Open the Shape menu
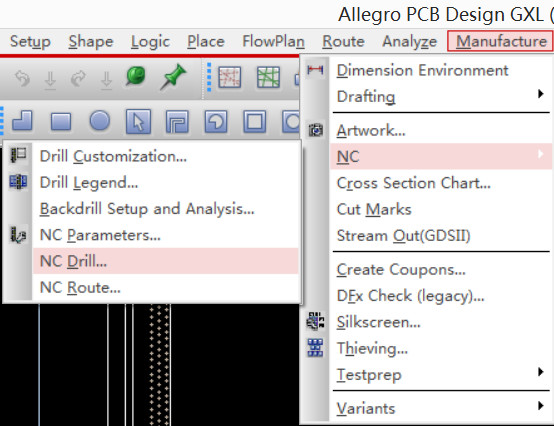The height and width of the screenshot is (426, 554). 91,42
